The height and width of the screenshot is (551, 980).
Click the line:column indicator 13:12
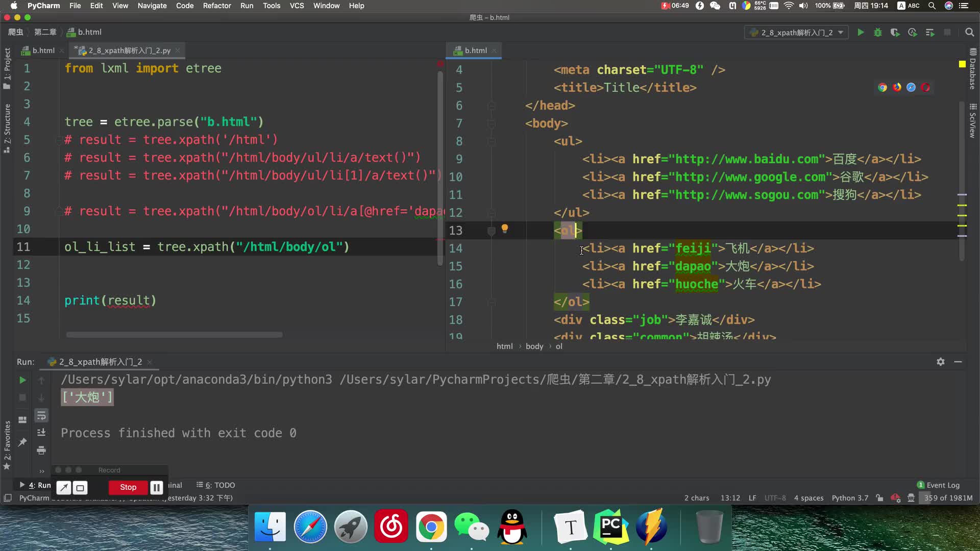tap(730, 498)
